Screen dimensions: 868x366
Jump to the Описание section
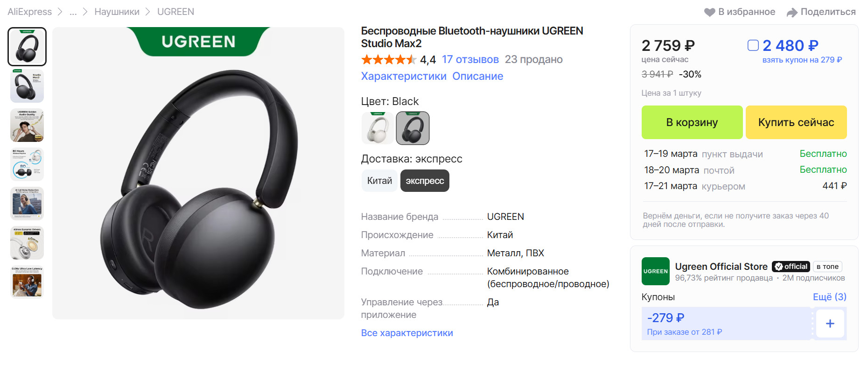tap(477, 76)
